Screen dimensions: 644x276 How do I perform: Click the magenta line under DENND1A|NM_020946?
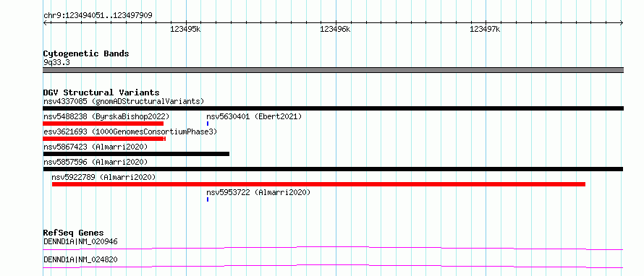pyautogui.click(x=333, y=248)
